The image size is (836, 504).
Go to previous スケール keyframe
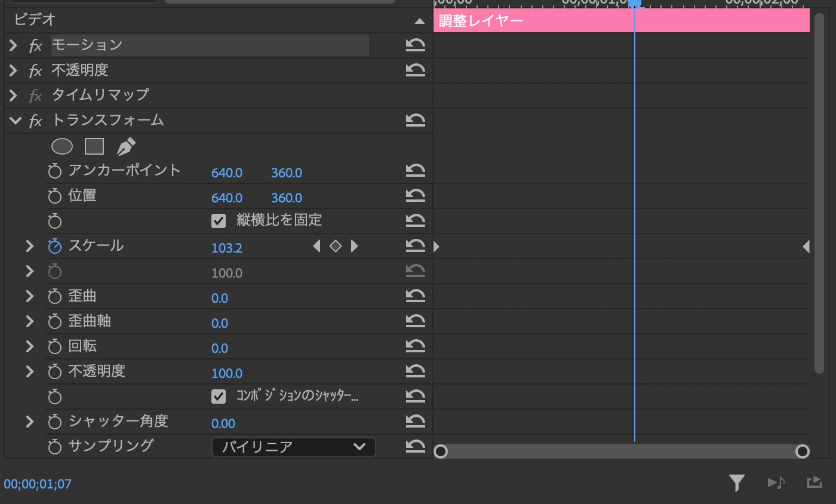point(316,246)
